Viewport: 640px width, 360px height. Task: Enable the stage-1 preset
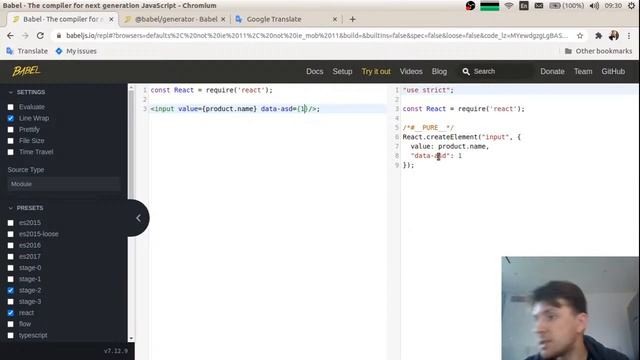[11, 279]
